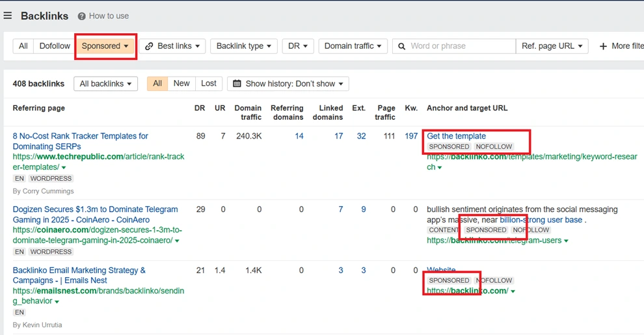Screen dimensions: 644x335
Task: Select the Dofollow filter
Action: (55, 46)
